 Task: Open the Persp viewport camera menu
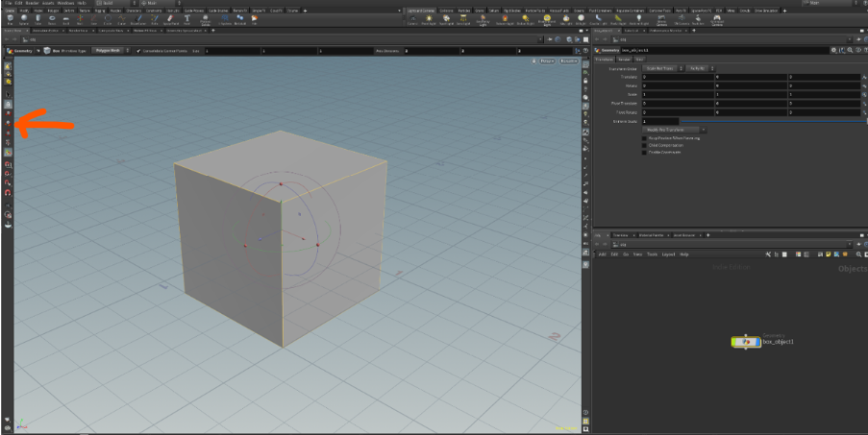click(x=547, y=60)
